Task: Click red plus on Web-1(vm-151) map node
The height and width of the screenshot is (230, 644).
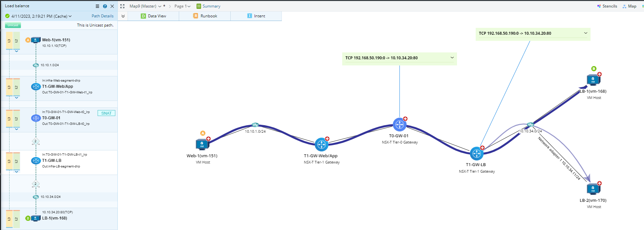Action: coord(208,139)
